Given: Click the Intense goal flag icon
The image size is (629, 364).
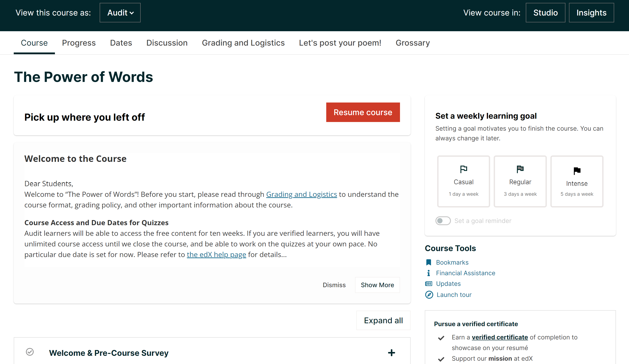Looking at the screenshot, I should 577,171.
